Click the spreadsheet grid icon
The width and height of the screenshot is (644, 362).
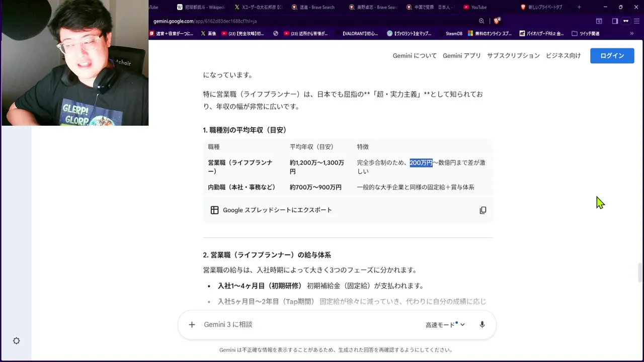[x=214, y=210]
